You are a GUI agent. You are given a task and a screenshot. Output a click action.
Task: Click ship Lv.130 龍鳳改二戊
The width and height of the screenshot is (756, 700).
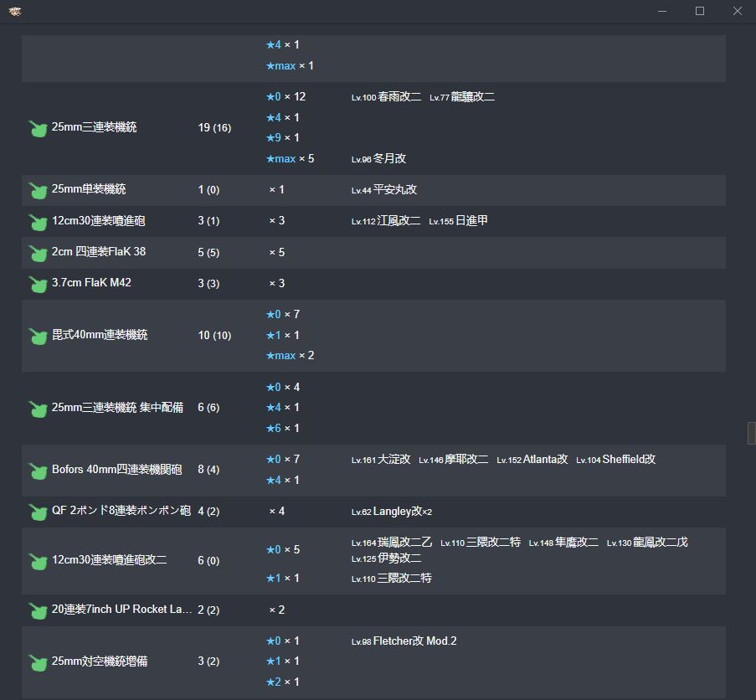pyautogui.click(x=647, y=543)
